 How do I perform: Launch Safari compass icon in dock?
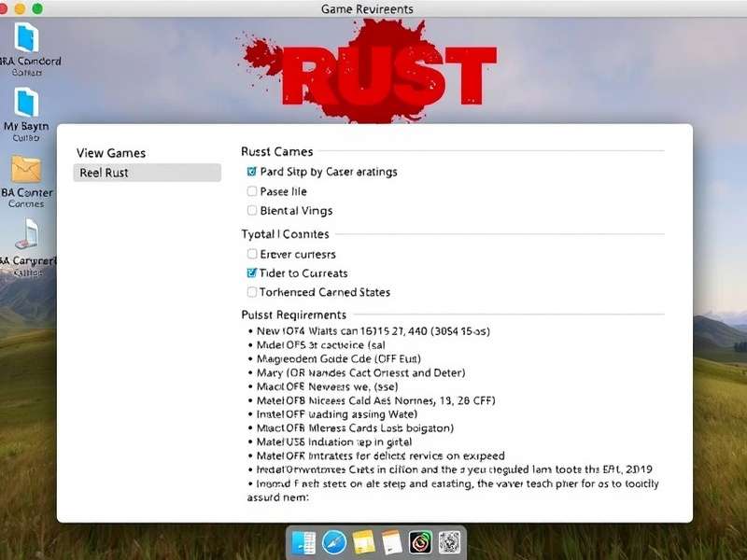coord(334,542)
